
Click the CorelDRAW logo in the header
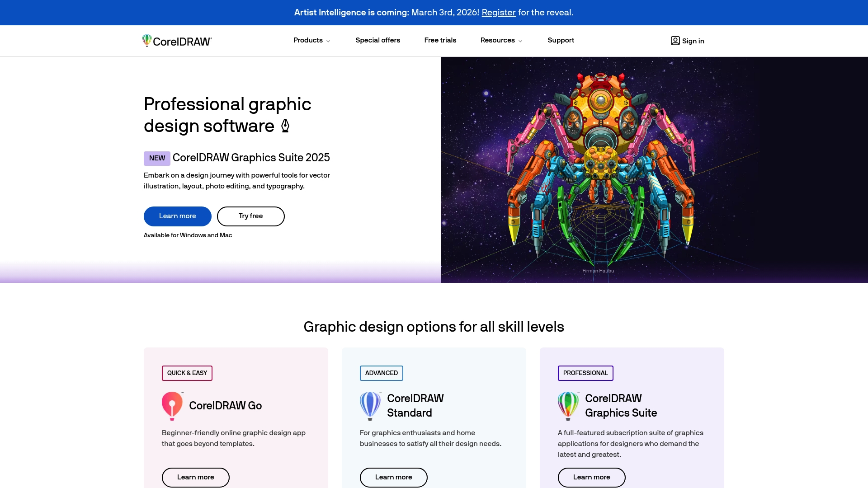(x=177, y=41)
